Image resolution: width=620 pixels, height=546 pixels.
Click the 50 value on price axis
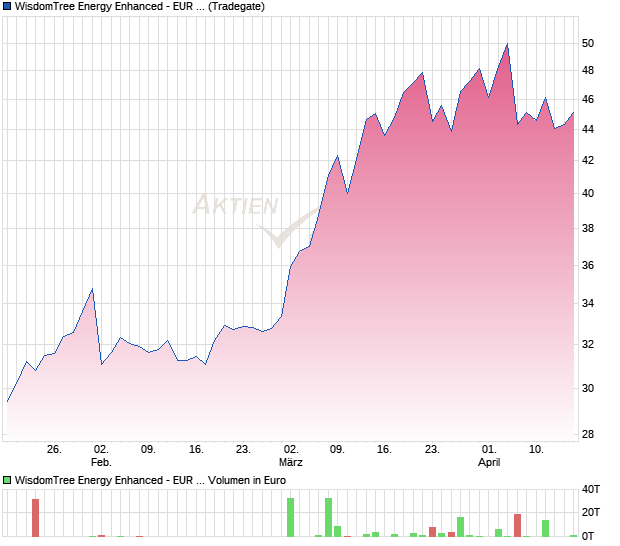tap(588, 44)
